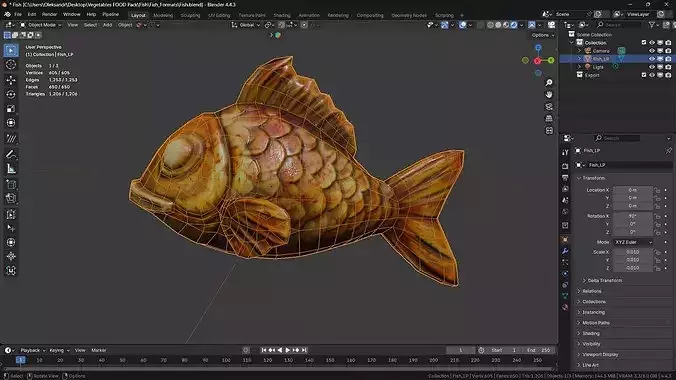676x380 pixels.
Task: Open the Scene properties tab
Action: [x=565, y=200]
